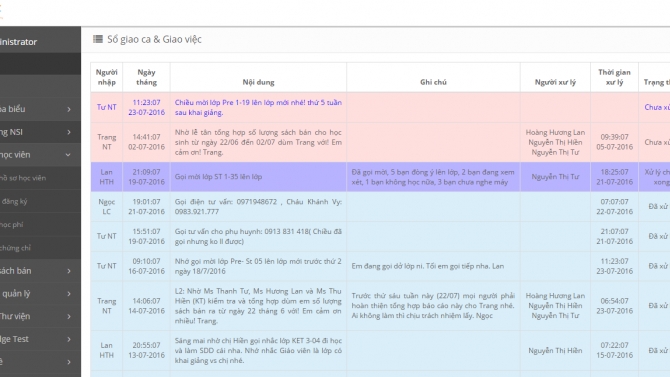Click the processing time 09:39:07 05-07-2016
This screenshot has width=670, height=377.
coord(614,142)
